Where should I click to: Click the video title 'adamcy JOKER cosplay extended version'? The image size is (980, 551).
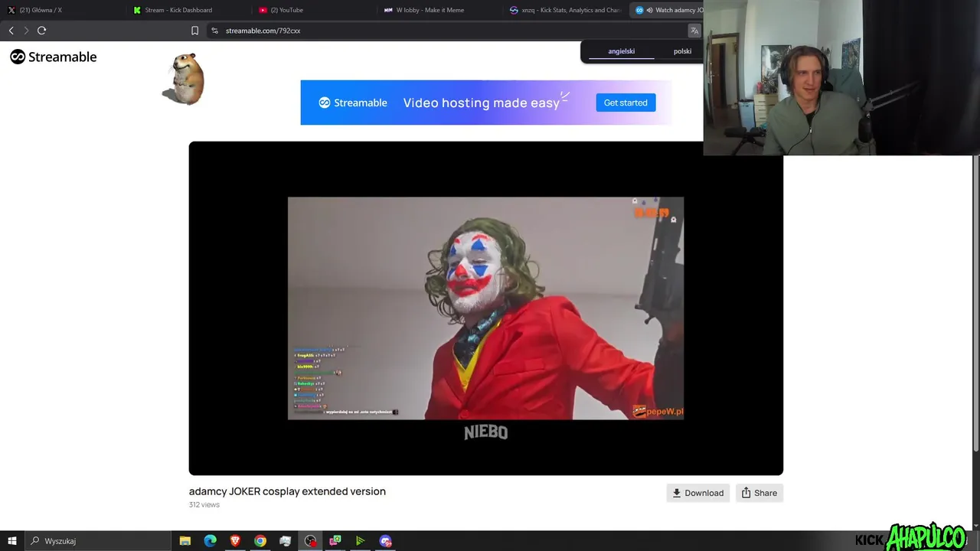(287, 491)
